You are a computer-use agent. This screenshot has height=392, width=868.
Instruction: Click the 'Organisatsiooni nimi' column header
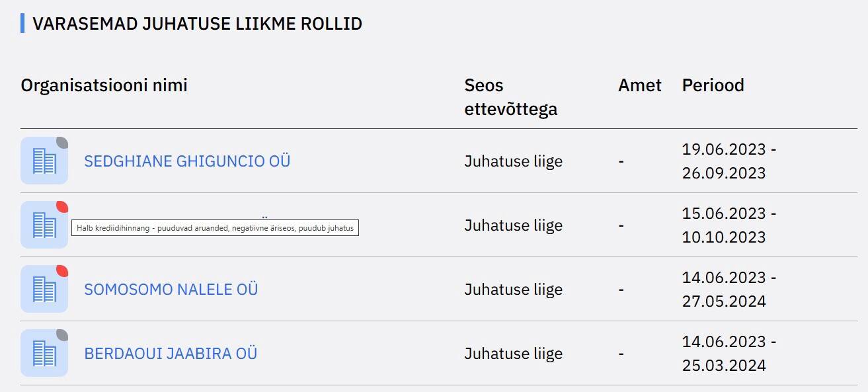[x=104, y=85]
